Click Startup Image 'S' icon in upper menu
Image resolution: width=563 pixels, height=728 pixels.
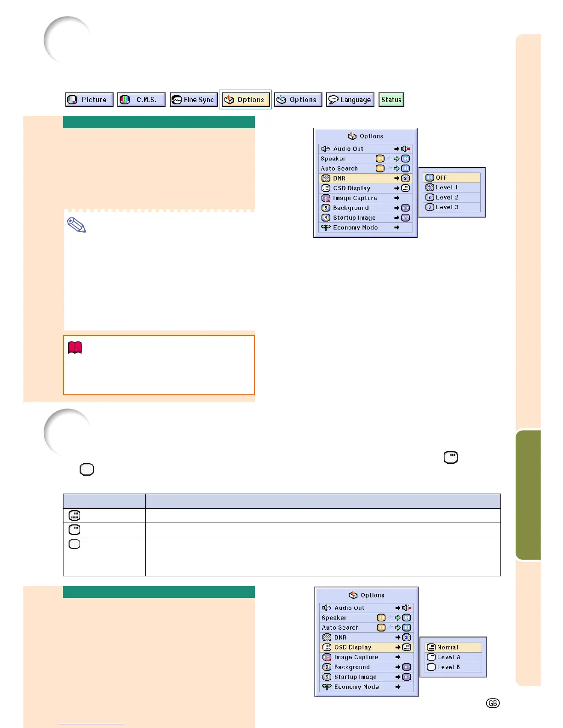[326, 218]
